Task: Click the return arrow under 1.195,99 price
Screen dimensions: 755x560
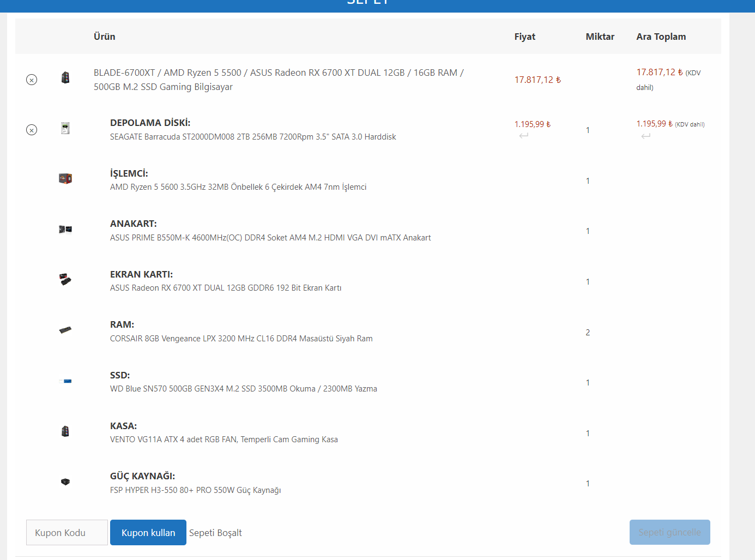Action: coord(523,136)
